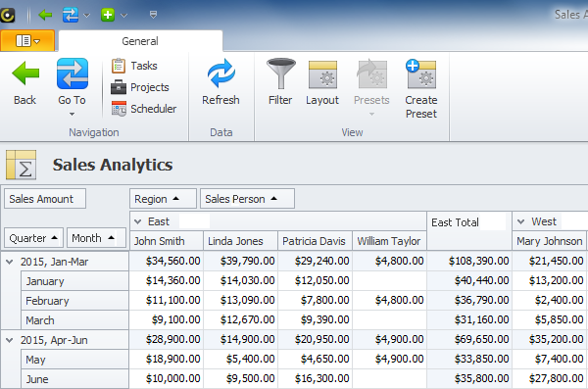Viewport: 588px width, 389px height.
Task: Refresh the sales data
Action: pyautogui.click(x=220, y=82)
